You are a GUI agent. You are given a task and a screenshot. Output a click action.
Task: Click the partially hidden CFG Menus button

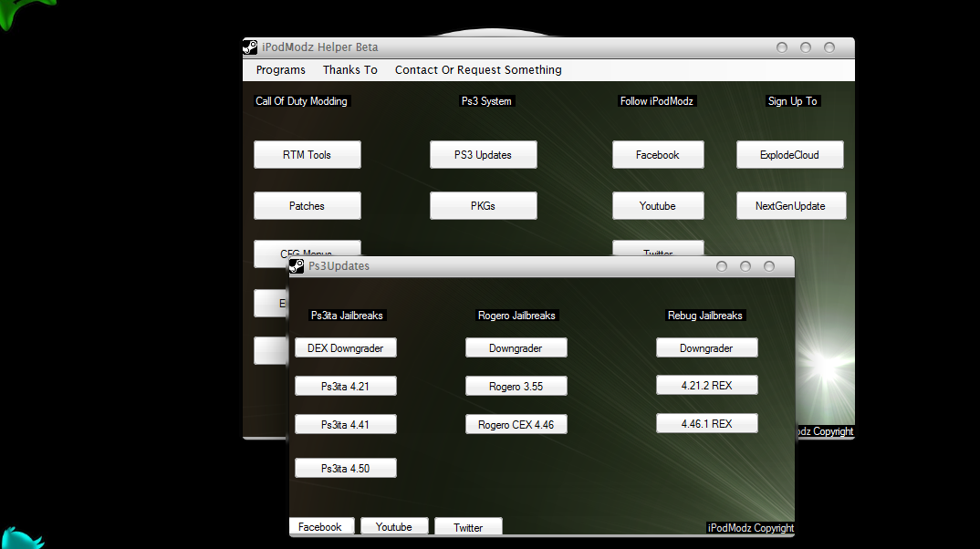(307, 249)
